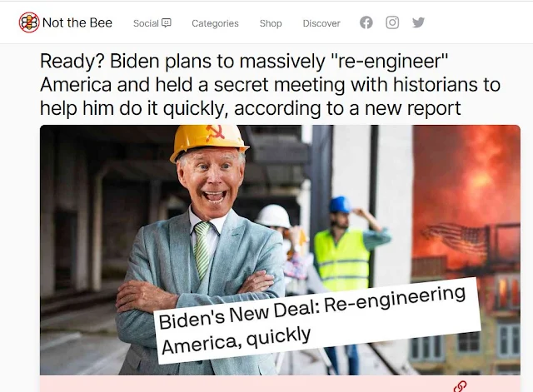The image size is (533, 392).
Task: Click the white hard hat in background
Action: (274, 216)
